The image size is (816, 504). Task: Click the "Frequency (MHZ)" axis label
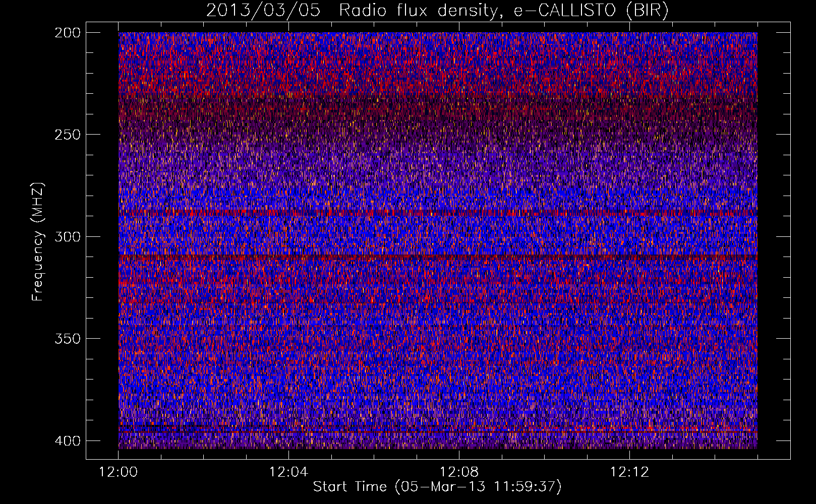coord(38,241)
